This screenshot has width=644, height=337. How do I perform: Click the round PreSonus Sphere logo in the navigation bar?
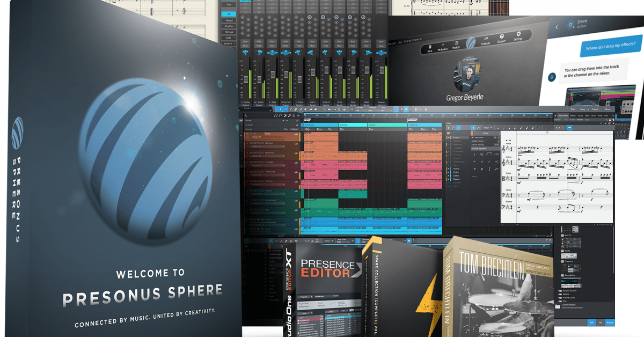pos(471,42)
